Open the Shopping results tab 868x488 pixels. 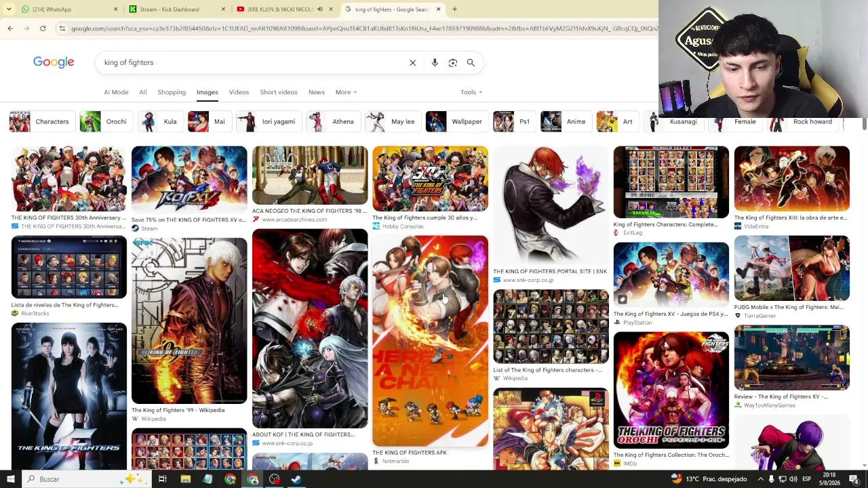pyautogui.click(x=172, y=92)
